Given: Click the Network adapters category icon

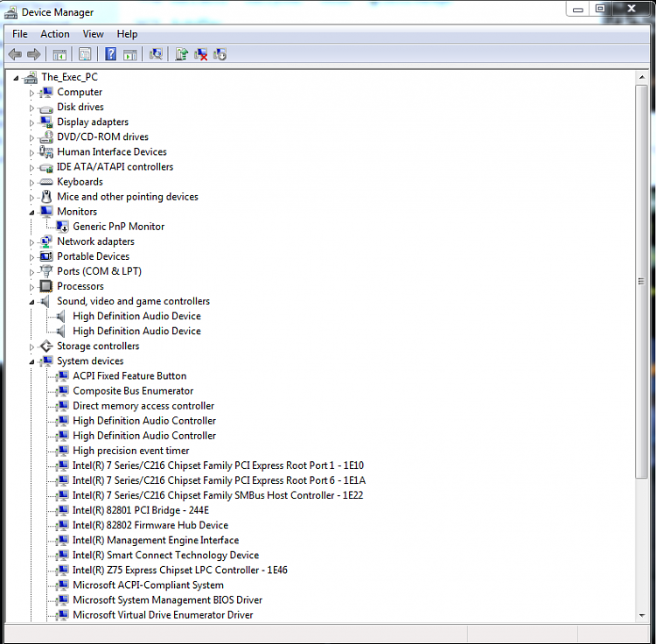Looking at the screenshot, I should [x=46, y=241].
